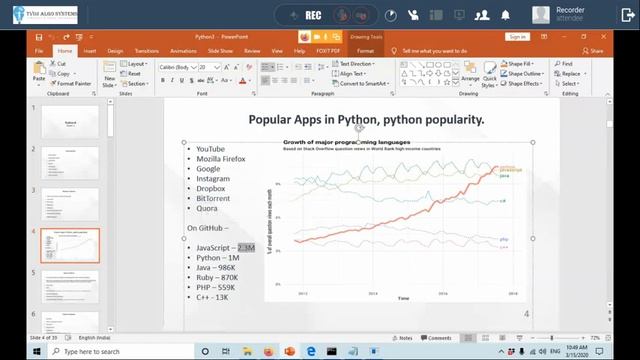Clear all formatting icon
Image resolution: width=640 pixels, height=360 pixels.
coord(249,67)
